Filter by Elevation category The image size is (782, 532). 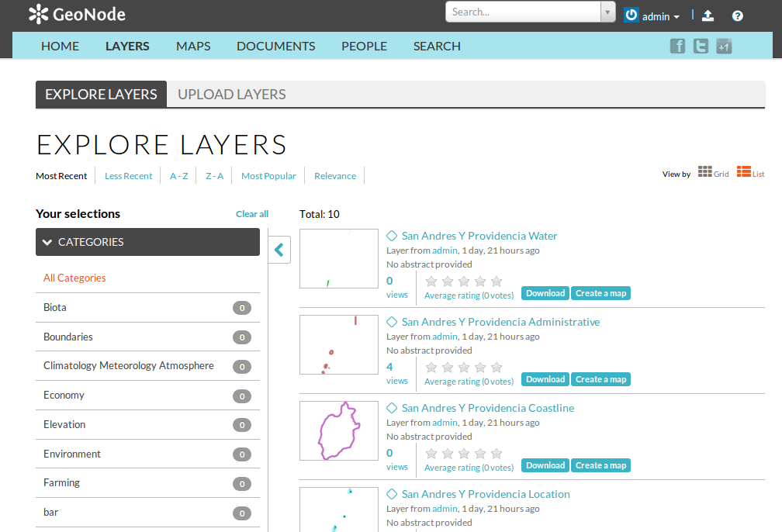point(147,425)
